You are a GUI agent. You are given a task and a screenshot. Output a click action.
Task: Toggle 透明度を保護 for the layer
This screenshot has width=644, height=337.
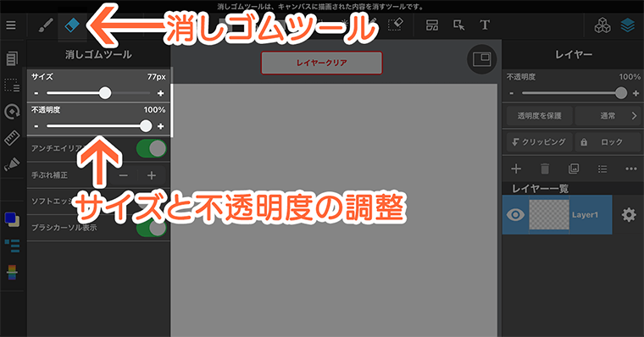(x=539, y=116)
